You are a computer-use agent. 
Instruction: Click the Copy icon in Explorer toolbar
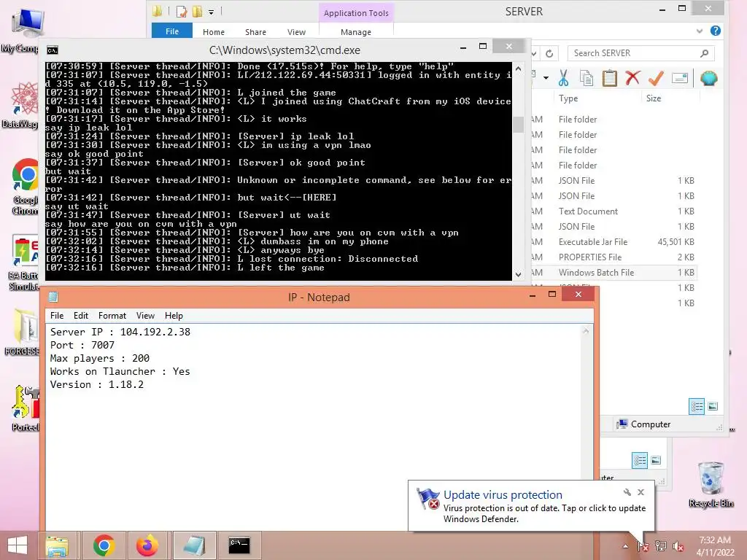coord(587,78)
